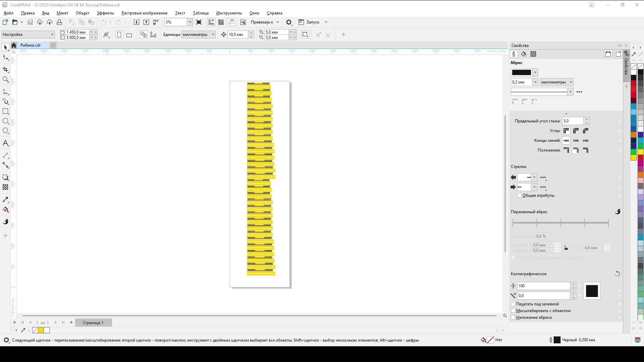Viewport: 644px width, 362px height.
Task: Switch to the 'Страница 1' page tab
Action: click(x=93, y=322)
